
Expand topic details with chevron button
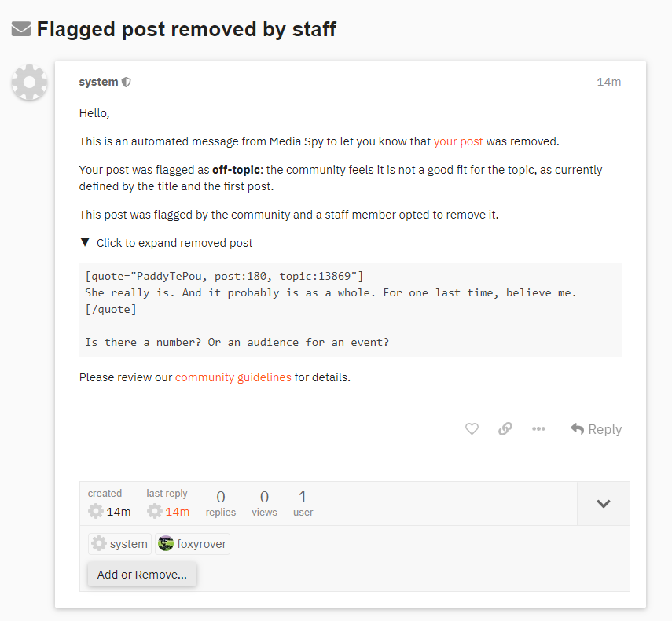click(603, 504)
